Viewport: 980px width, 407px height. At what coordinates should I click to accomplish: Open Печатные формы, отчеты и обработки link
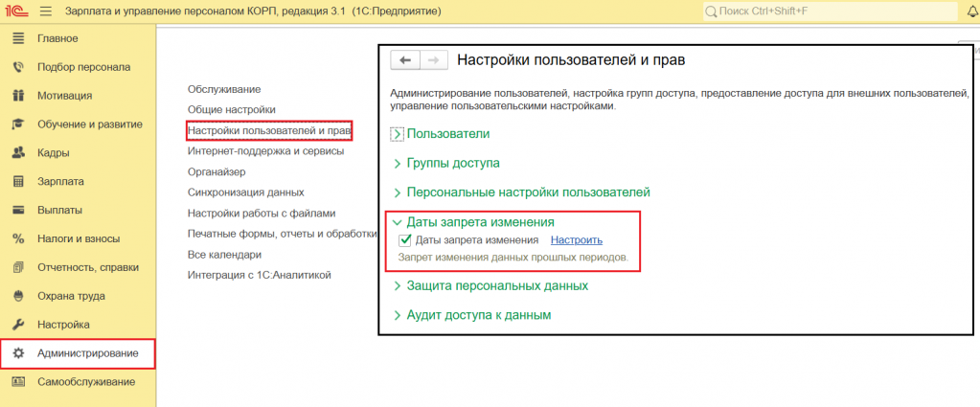[x=283, y=234]
